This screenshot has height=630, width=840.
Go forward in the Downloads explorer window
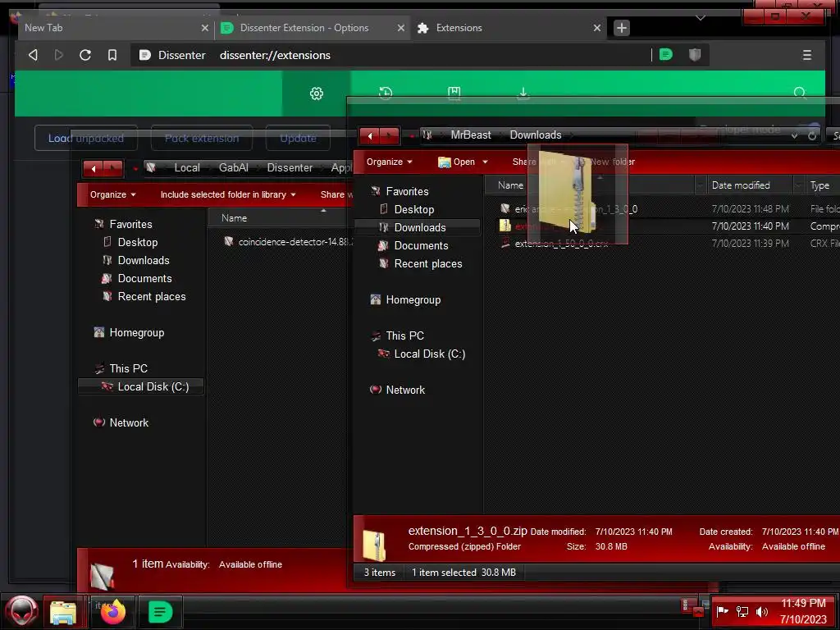[x=390, y=135]
